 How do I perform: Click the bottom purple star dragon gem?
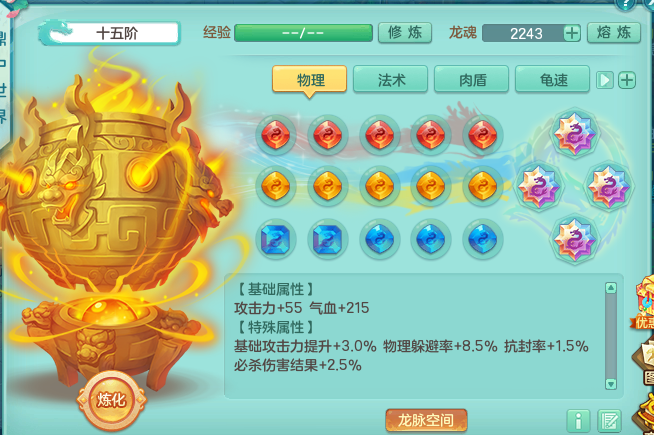coord(574,239)
